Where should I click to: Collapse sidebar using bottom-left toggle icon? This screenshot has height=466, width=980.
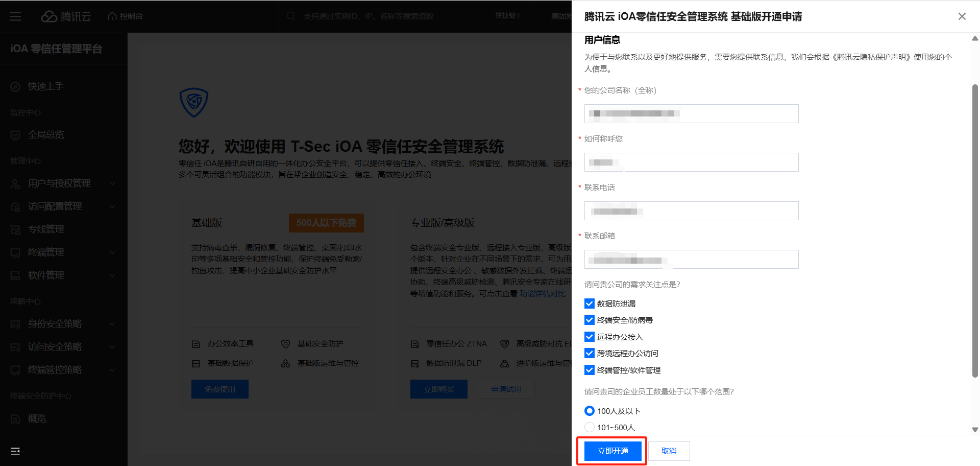pos(15,451)
